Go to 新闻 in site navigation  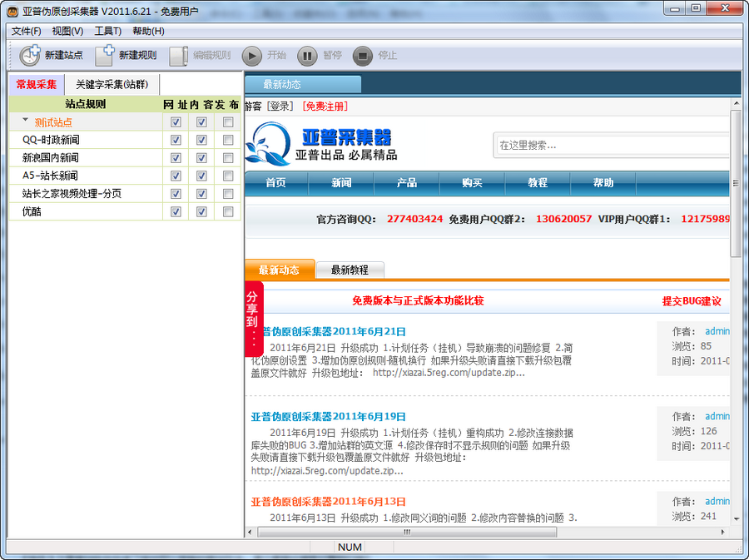click(341, 183)
